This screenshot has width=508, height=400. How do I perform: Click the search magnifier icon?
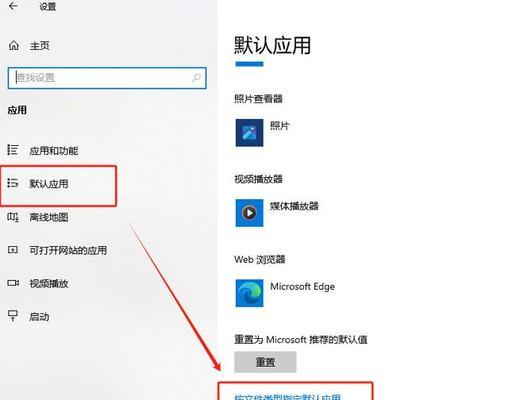pos(196,78)
